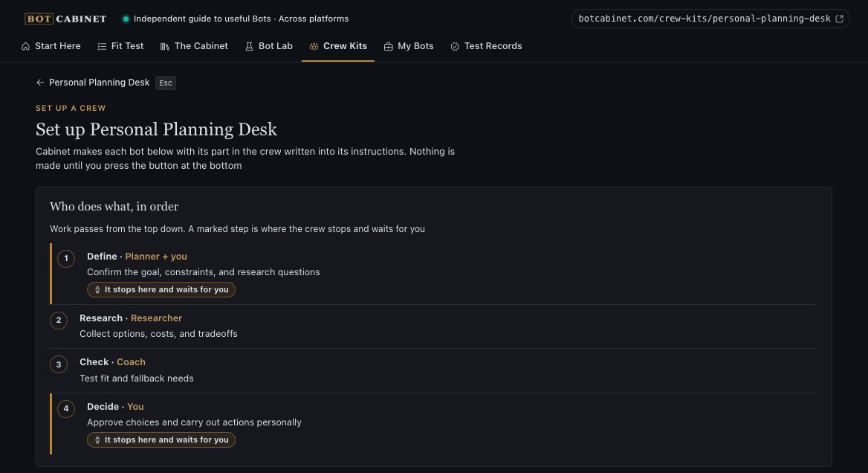Click the Personal Planning Desk back link
Viewport: 868px width, 473px height.
pos(99,83)
